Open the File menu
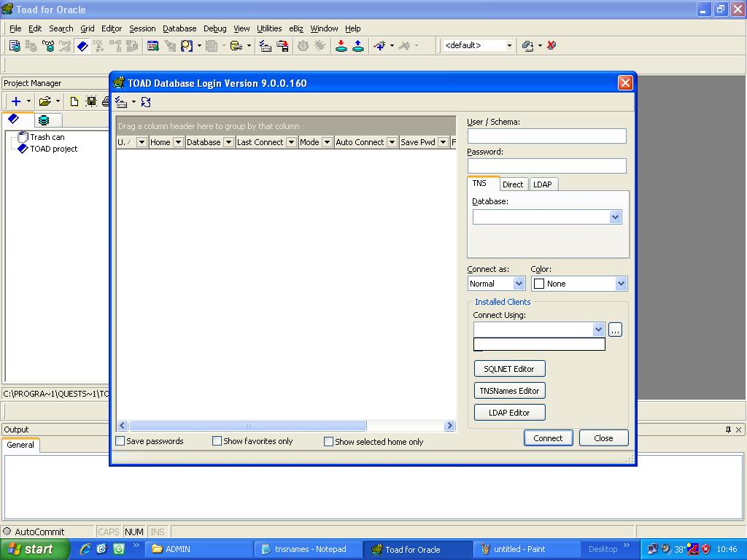 click(15, 28)
